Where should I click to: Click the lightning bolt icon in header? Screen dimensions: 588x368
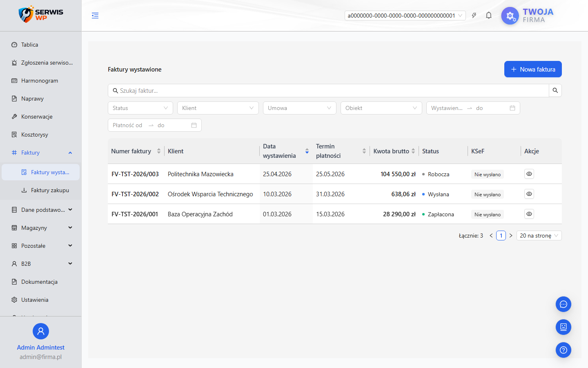[474, 16]
